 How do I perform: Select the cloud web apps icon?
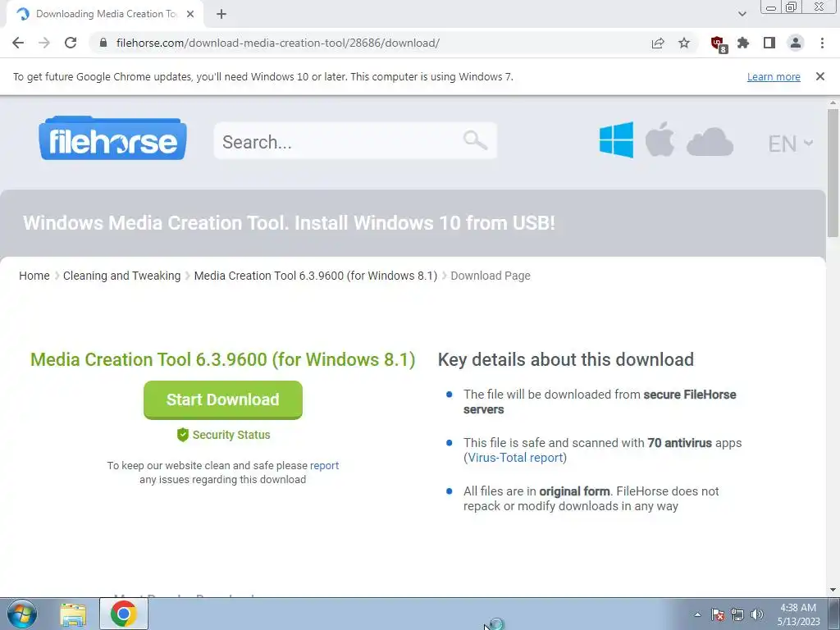point(710,142)
